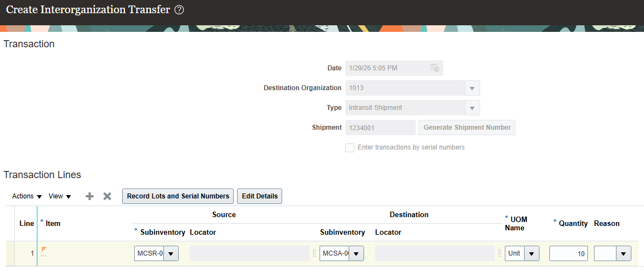This screenshot has width=644, height=271.
Task: Click Generate Shipment Number button
Action: pos(467,128)
